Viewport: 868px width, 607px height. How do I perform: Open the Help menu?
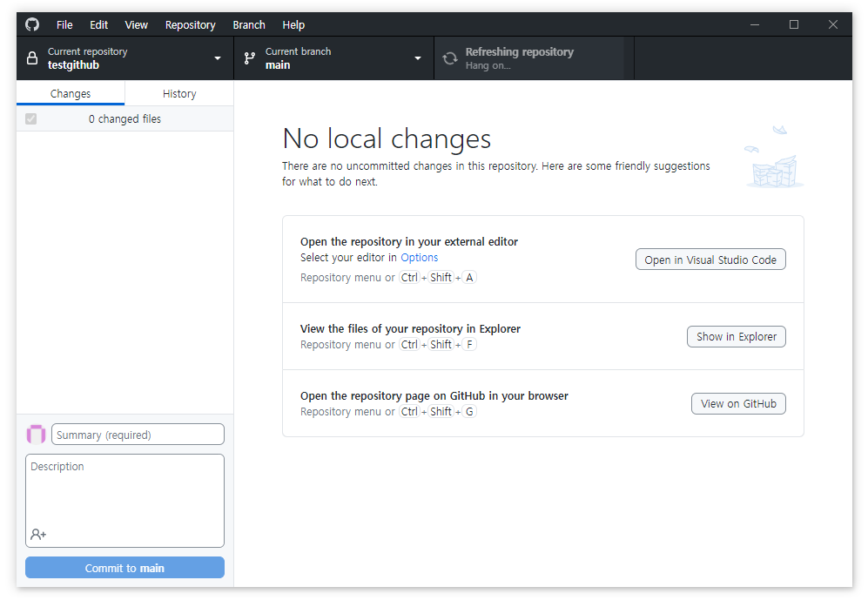point(293,25)
